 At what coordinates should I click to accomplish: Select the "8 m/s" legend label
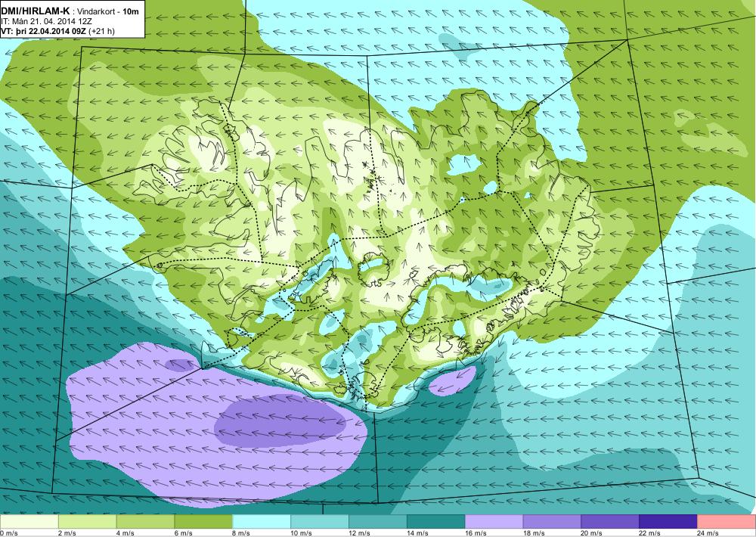coord(242,533)
